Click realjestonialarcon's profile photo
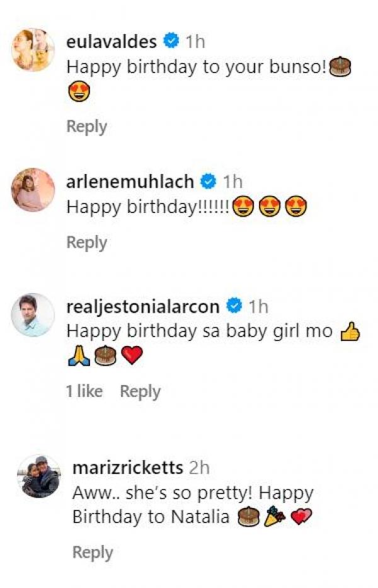This screenshot has height=588, width=378. pyautogui.click(x=33, y=314)
